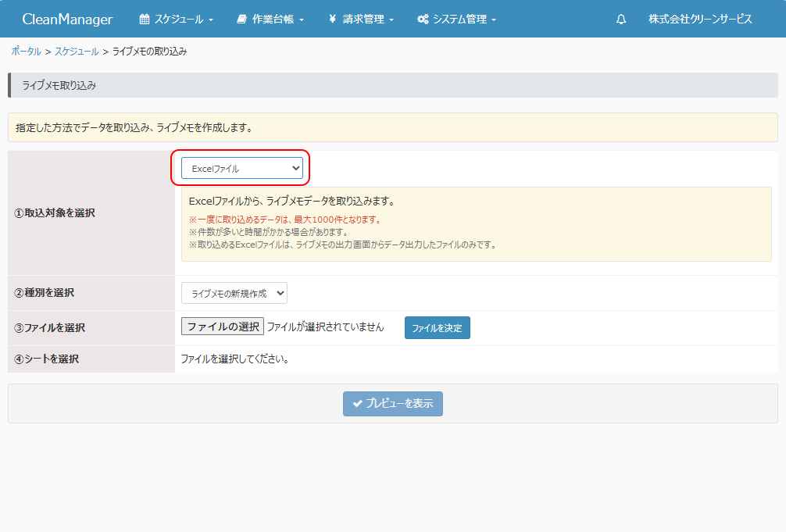
Task: Follow the スケジュール breadcrumb link
Action: [77, 51]
